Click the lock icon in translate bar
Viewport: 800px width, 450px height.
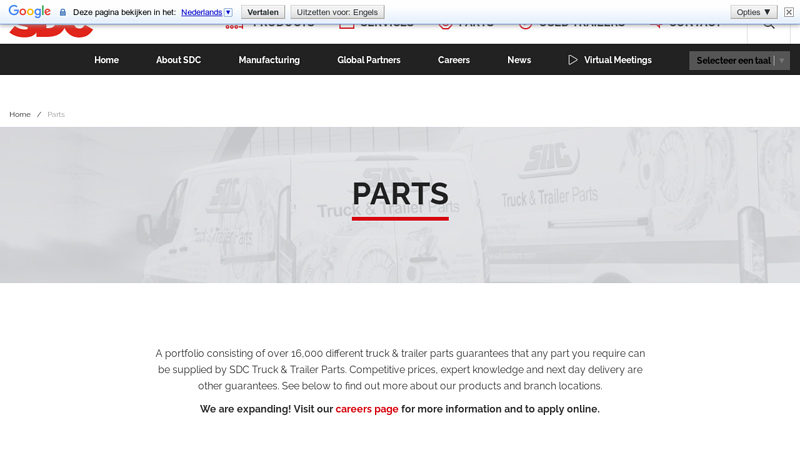pyautogui.click(x=63, y=12)
